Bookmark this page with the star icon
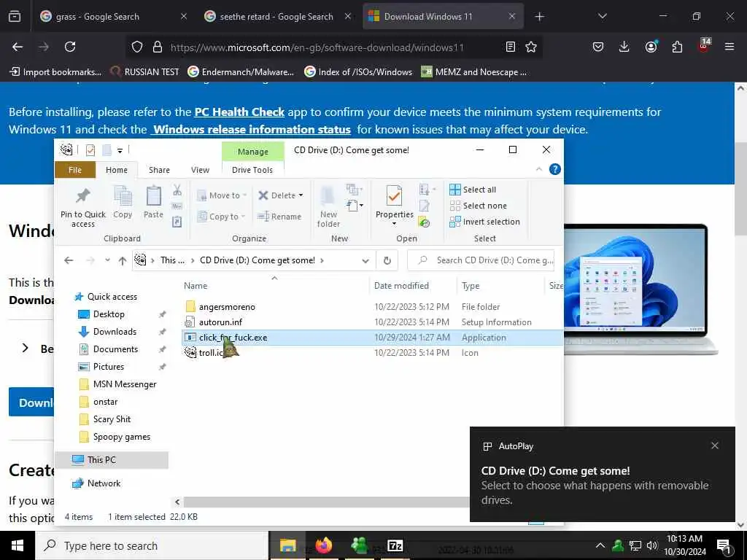The height and width of the screenshot is (560, 747). pyautogui.click(x=531, y=47)
